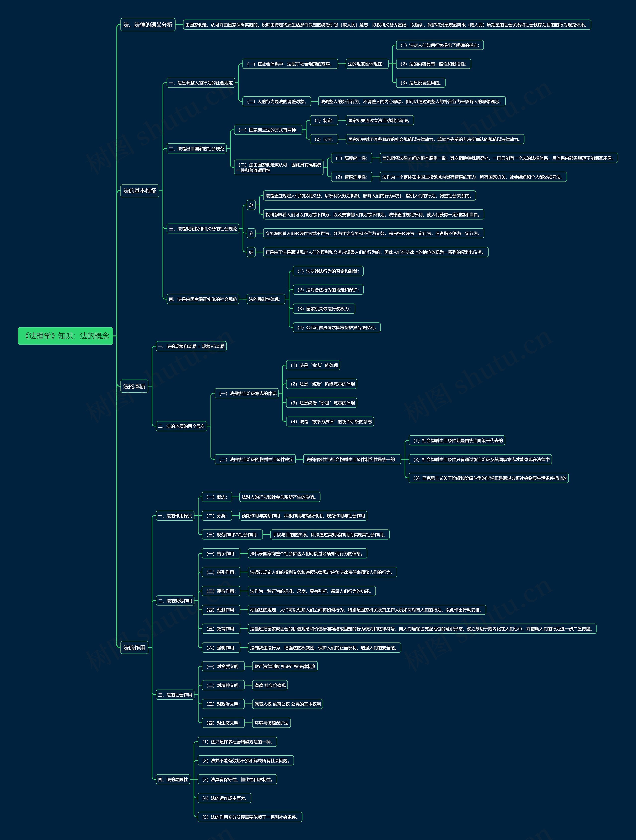
Task: Select node 四、法是由国家保证实施的社会规范
Action: pyautogui.click(x=203, y=299)
